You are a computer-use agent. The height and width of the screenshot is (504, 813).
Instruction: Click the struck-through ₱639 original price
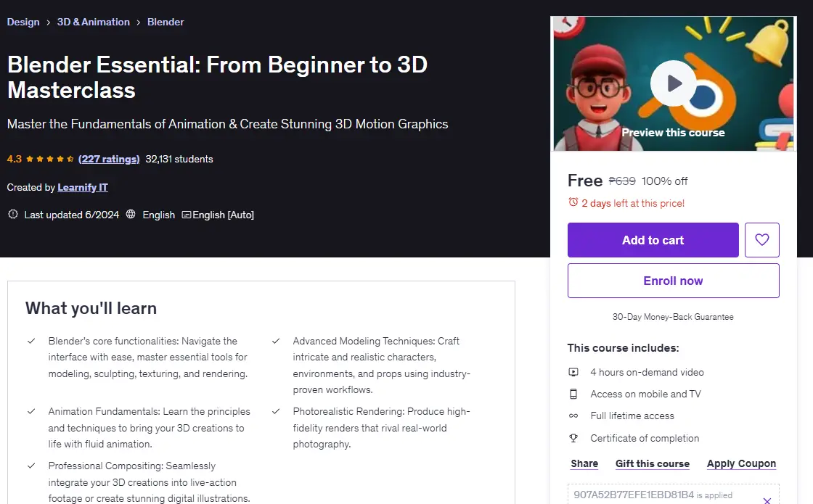pos(621,181)
